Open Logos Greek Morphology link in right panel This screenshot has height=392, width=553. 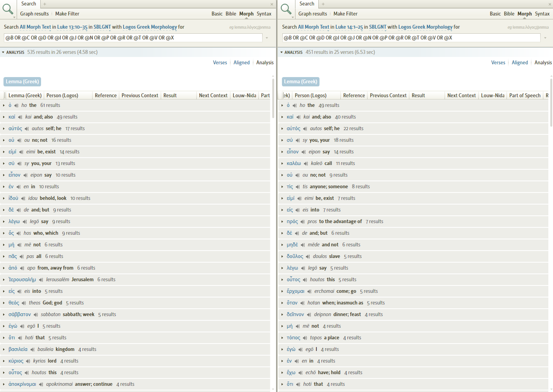pos(425,27)
